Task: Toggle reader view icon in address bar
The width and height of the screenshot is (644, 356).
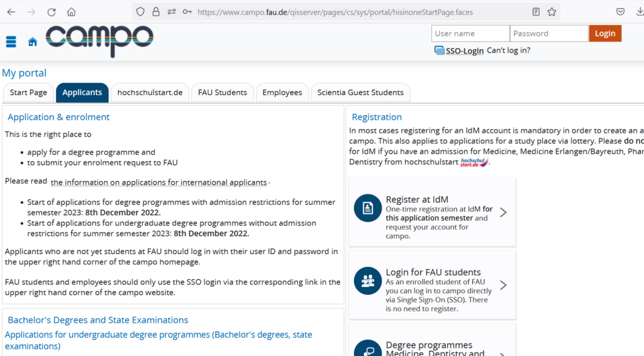Action: click(536, 12)
